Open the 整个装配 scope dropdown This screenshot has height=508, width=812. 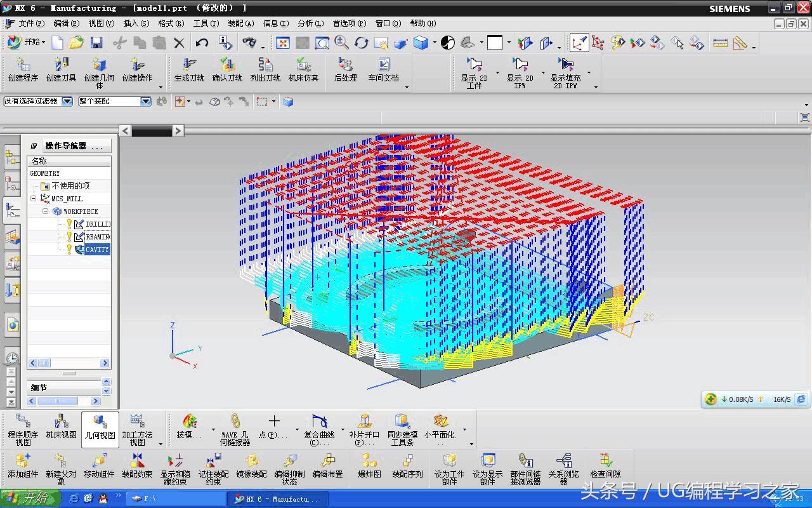(x=145, y=102)
